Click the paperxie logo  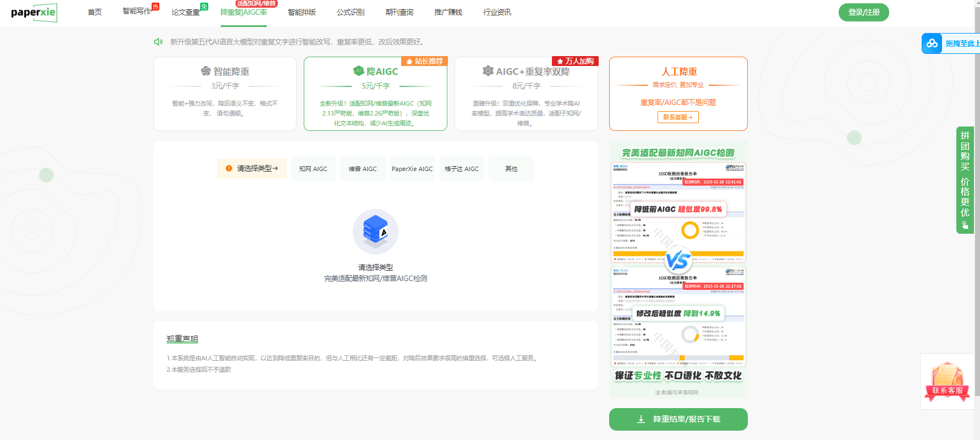point(34,12)
